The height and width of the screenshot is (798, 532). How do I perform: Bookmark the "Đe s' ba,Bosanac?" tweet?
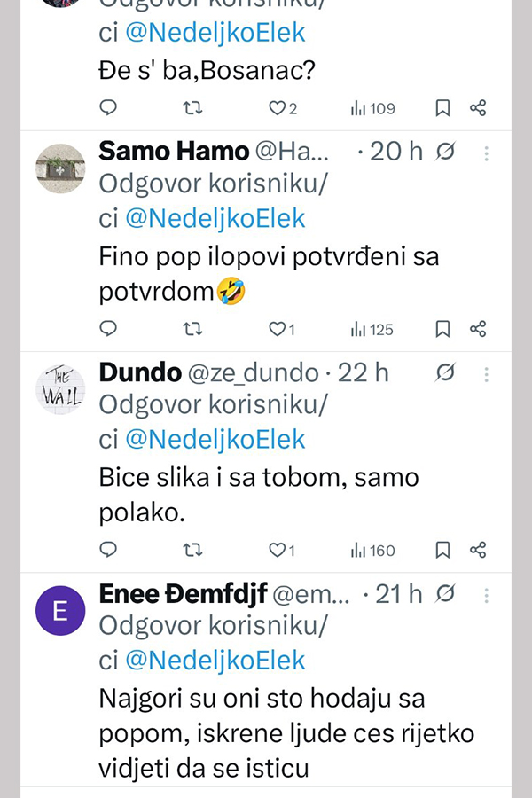click(442, 108)
